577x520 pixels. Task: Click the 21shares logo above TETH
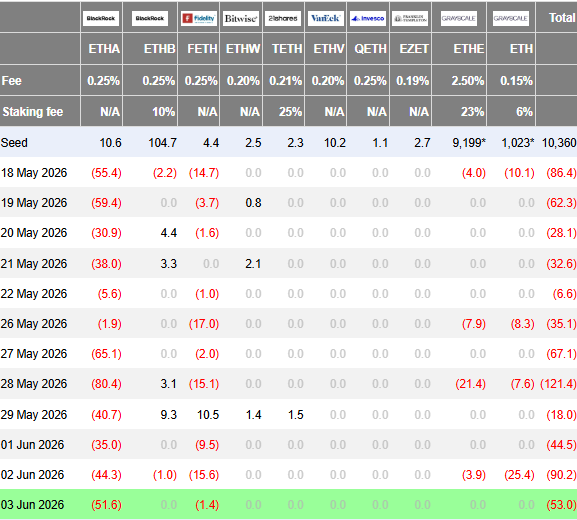point(283,18)
